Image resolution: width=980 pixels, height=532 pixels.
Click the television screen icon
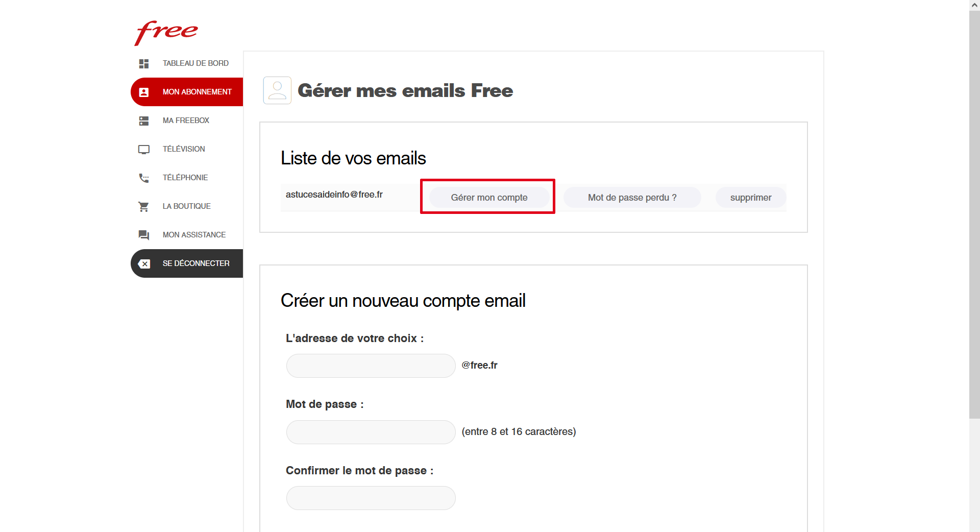coord(144,149)
